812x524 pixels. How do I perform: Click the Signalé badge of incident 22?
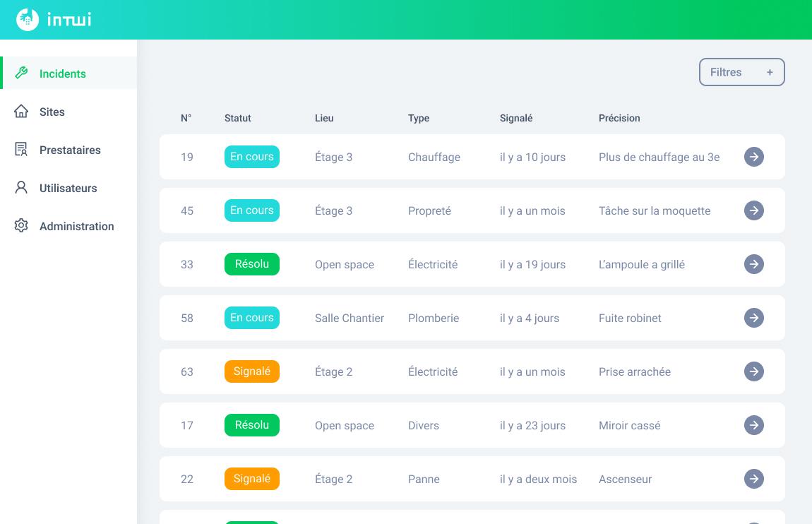click(x=251, y=478)
